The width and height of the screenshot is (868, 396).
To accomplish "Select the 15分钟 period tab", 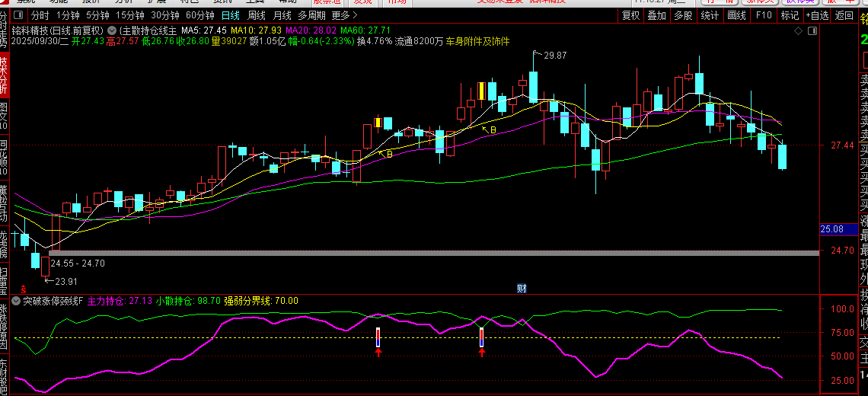I will [x=129, y=15].
